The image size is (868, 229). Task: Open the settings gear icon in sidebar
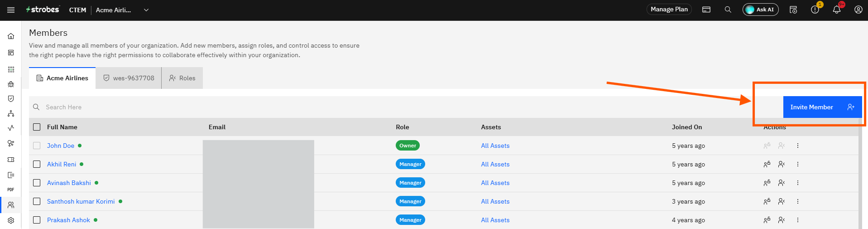pyautogui.click(x=11, y=220)
